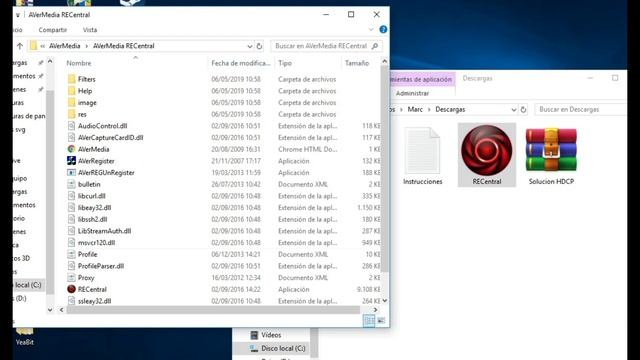Select the AVerRegister application icon
This screenshot has width=640, height=360.
71,161
